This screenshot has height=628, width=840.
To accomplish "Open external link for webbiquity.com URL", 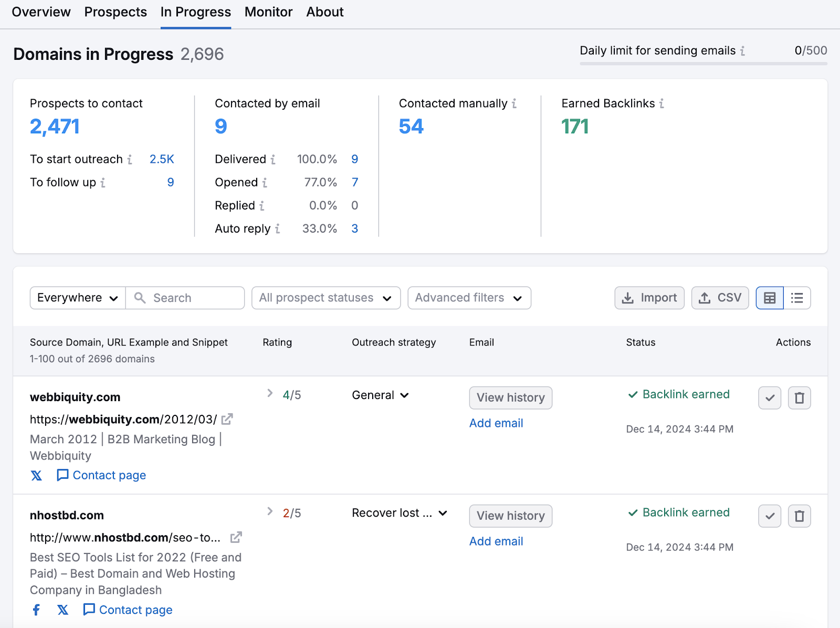I will pos(227,420).
